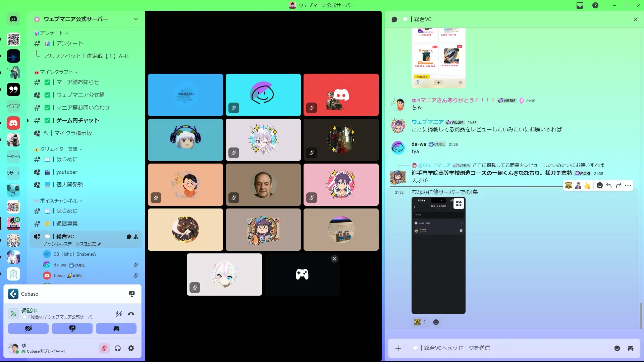The width and height of the screenshot is (644, 362).
Task: Open the ゲーム内チャット channel
Action: [x=77, y=120]
